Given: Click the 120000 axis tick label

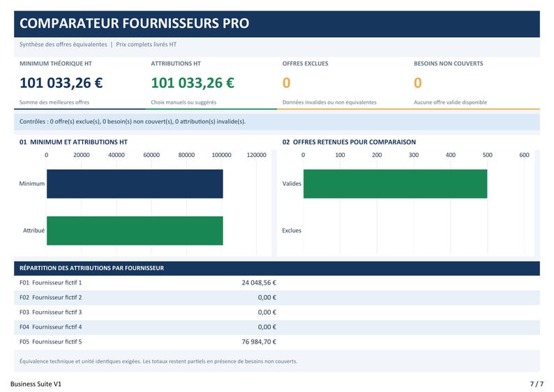Looking at the screenshot, I should pyautogui.click(x=257, y=155).
